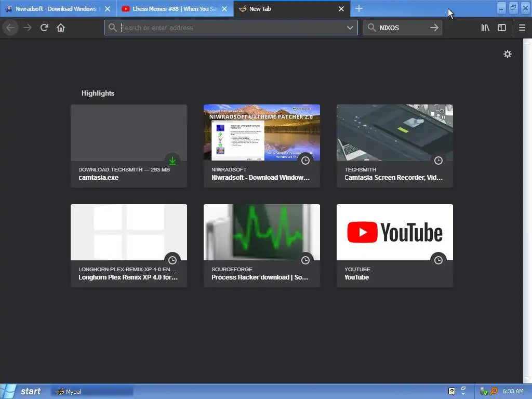Click the history clock on Process Hacker card

pyautogui.click(x=305, y=260)
